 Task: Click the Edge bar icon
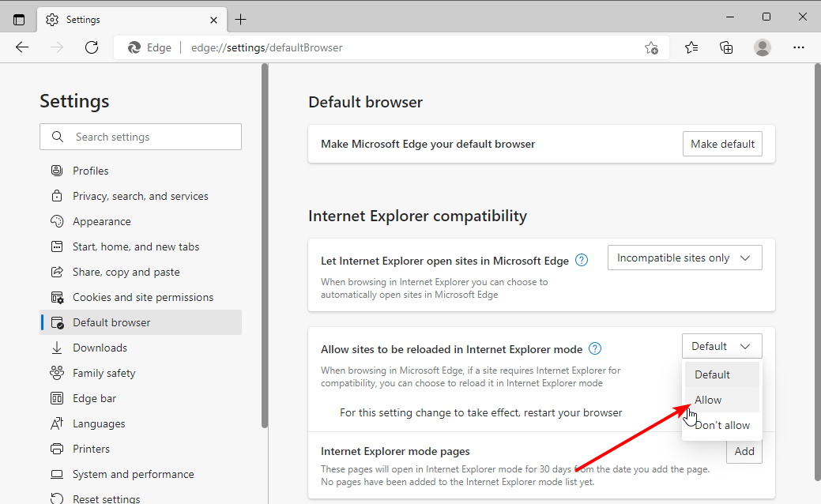pos(57,398)
